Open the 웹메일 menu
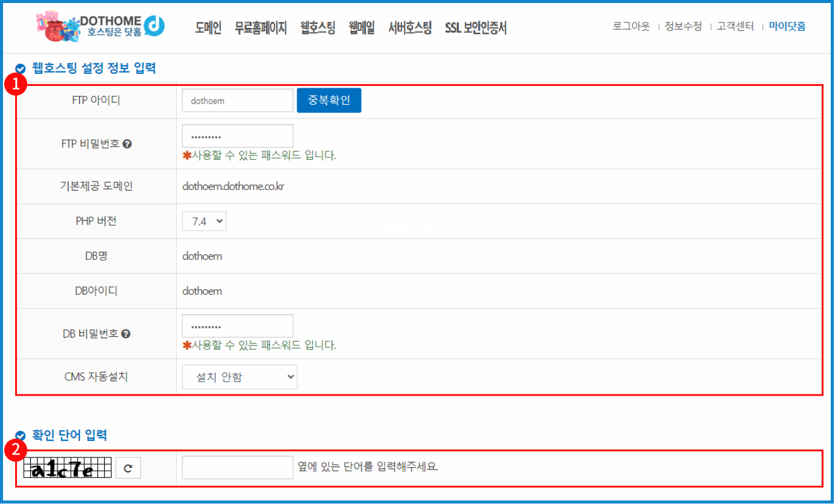835x504 pixels. [361, 27]
